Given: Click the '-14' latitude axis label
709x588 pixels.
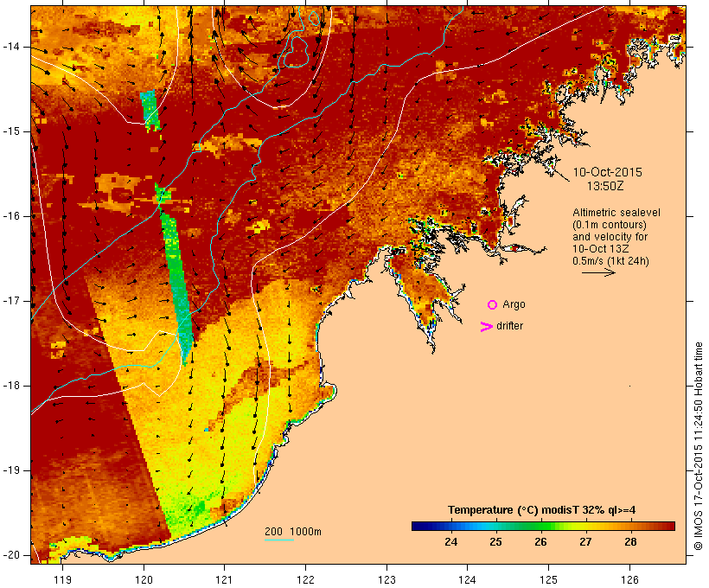Looking at the screenshot, I should 10,47.
